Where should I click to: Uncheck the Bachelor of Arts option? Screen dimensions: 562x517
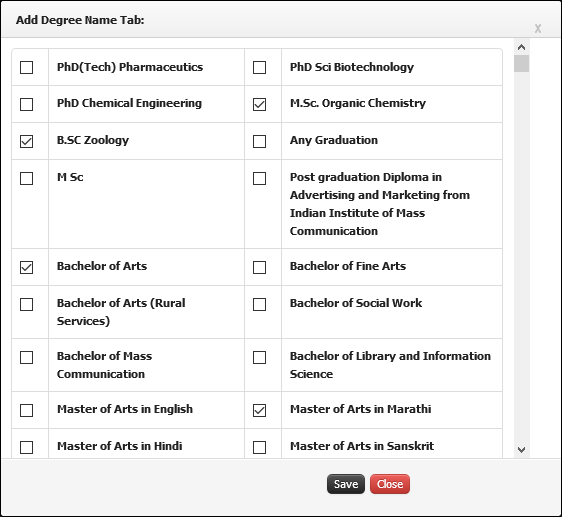pos(27,267)
